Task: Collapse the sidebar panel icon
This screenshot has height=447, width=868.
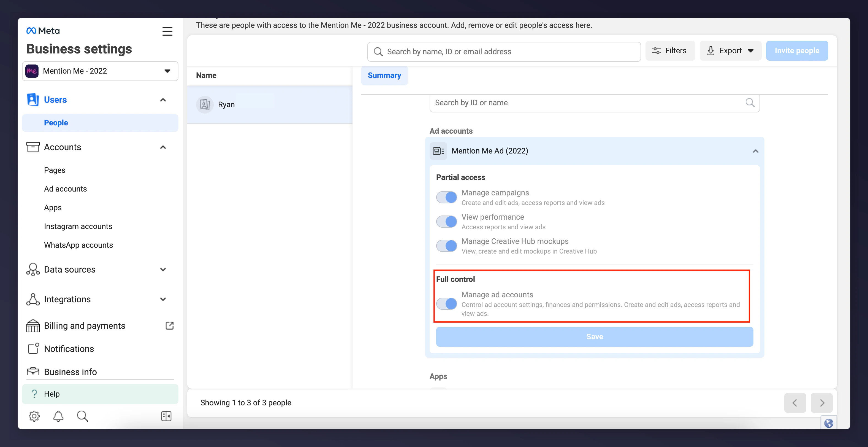Action: pos(166,416)
